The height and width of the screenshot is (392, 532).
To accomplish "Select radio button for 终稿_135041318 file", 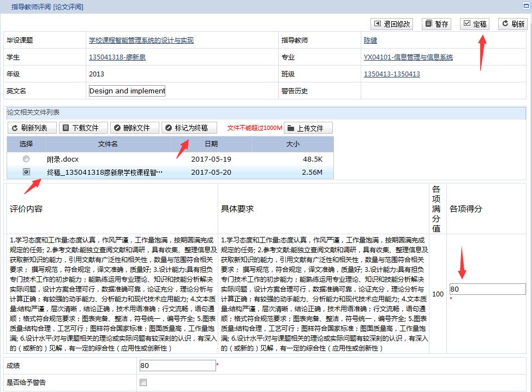I will (26, 172).
